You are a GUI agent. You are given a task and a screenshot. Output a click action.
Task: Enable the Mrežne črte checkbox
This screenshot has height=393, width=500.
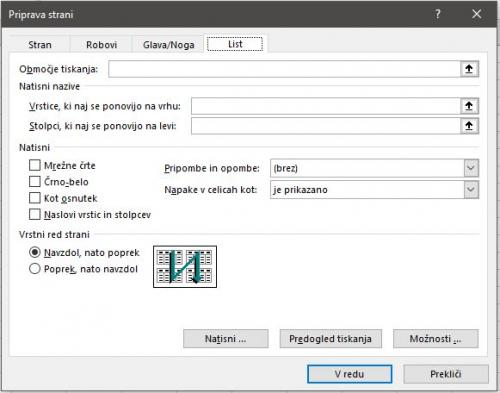35,165
